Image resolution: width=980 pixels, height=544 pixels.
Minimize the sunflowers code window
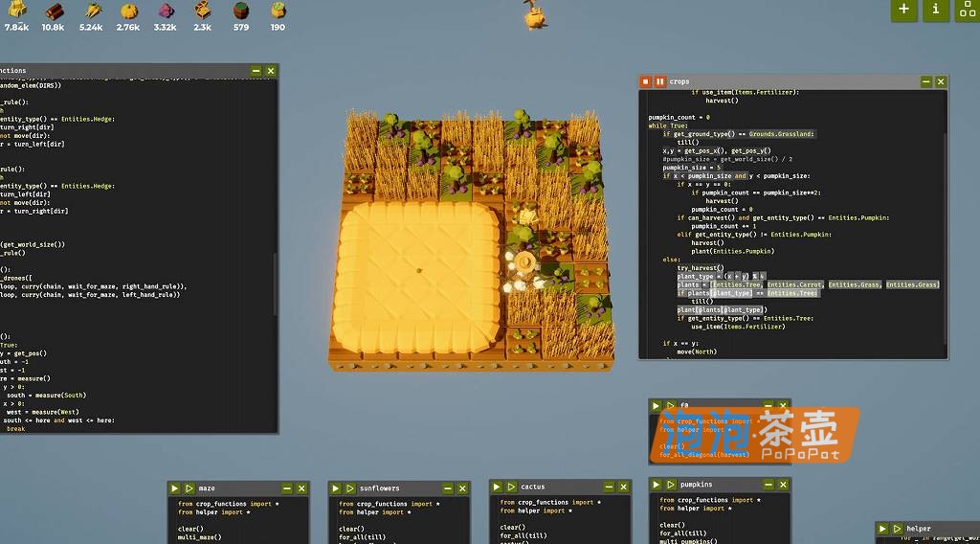[x=448, y=488]
